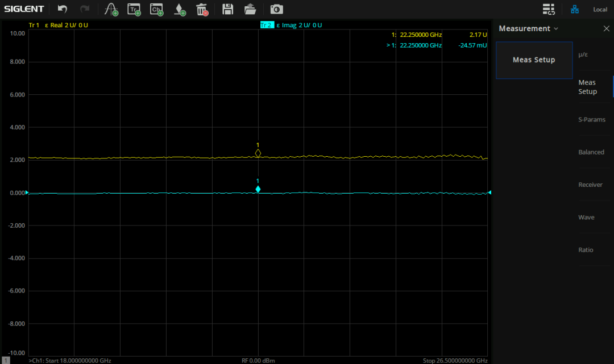The height and width of the screenshot is (364, 614).
Task: Add a new trace with Tr+ icon
Action: [134, 9]
